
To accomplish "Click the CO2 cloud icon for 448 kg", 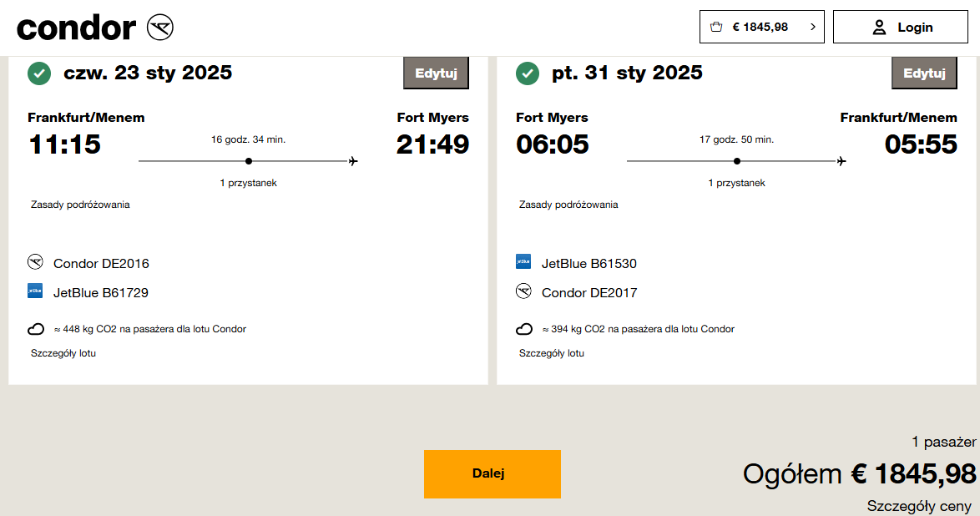I will (x=36, y=329).
